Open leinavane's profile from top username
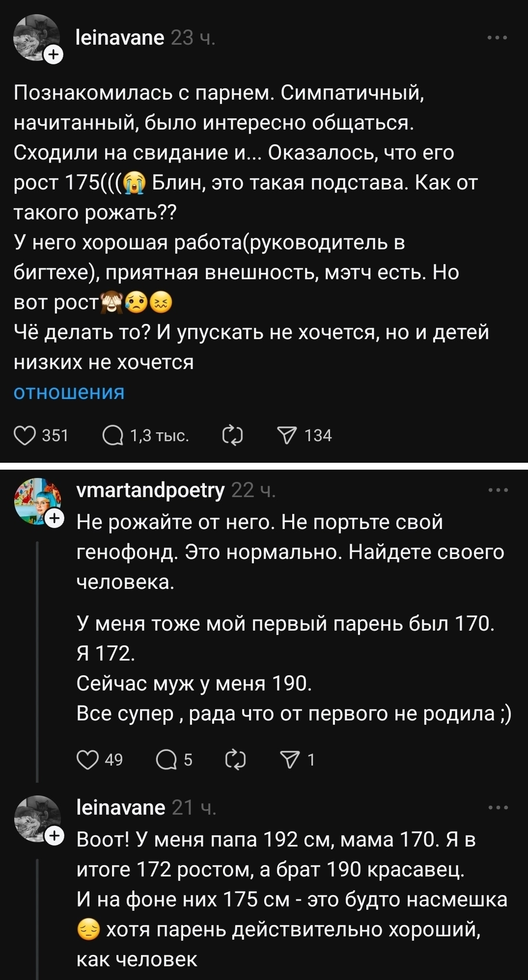The image size is (528, 980). pos(120,38)
